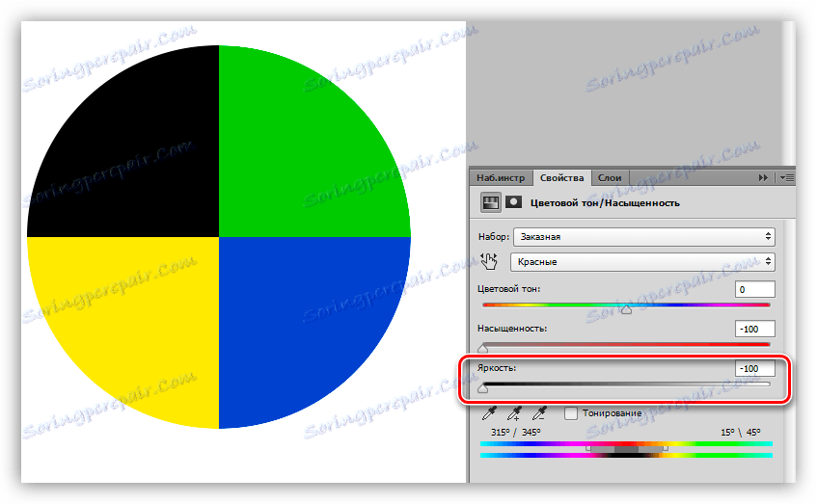Select the add-to-sample eyedropper
The width and height of the screenshot is (817, 504).
tap(514, 413)
